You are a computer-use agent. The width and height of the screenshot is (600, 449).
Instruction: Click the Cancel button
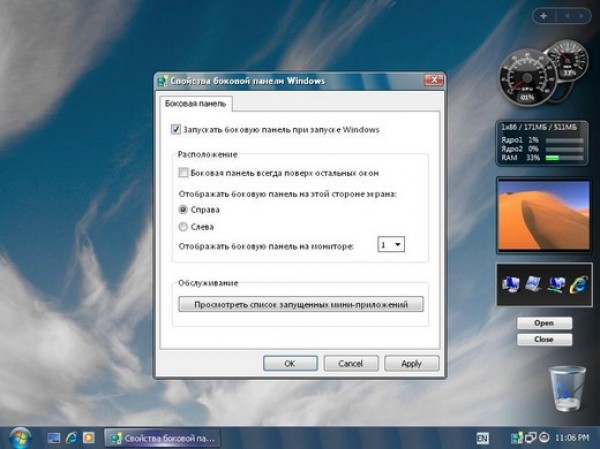click(x=351, y=363)
